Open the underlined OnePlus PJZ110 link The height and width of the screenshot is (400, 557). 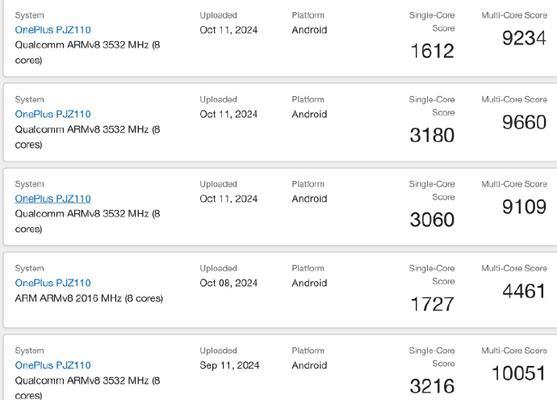tap(53, 199)
